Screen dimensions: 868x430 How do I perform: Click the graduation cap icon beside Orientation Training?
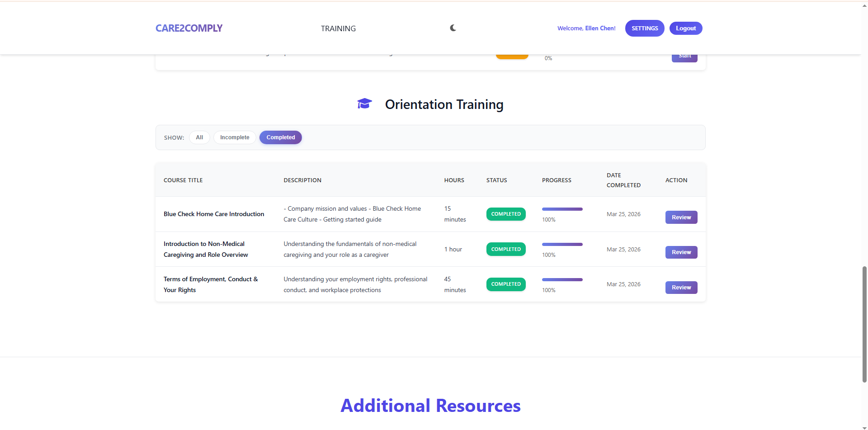(364, 104)
